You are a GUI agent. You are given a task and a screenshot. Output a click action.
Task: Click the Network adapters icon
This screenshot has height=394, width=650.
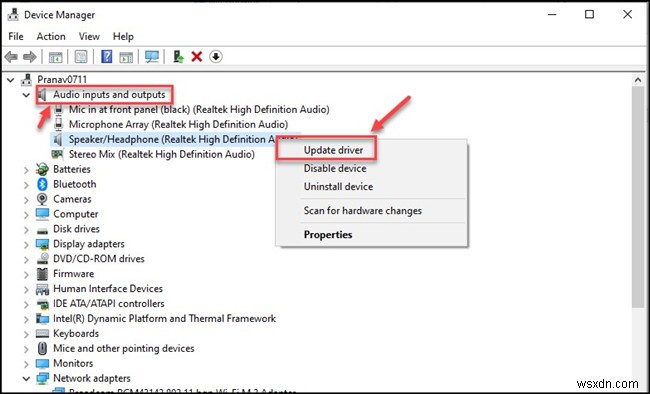42,378
